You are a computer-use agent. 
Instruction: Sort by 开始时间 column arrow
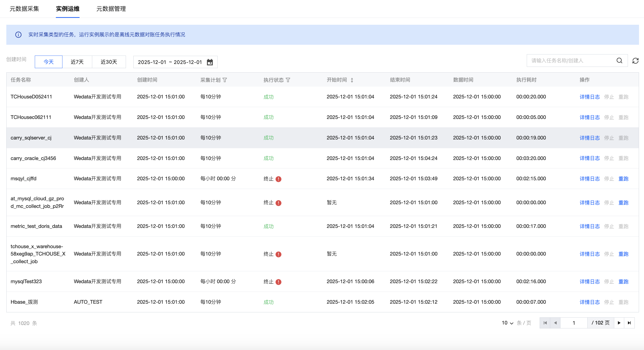pos(352,80)
